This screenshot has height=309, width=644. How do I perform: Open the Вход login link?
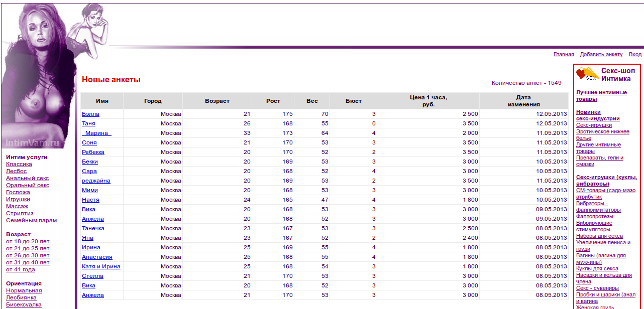point(635,54)
